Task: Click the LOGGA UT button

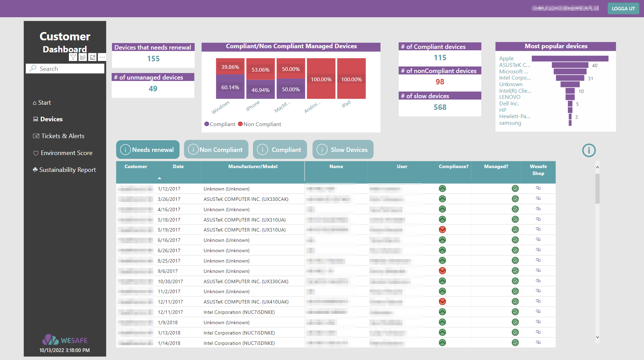Action: pos(623,9)
